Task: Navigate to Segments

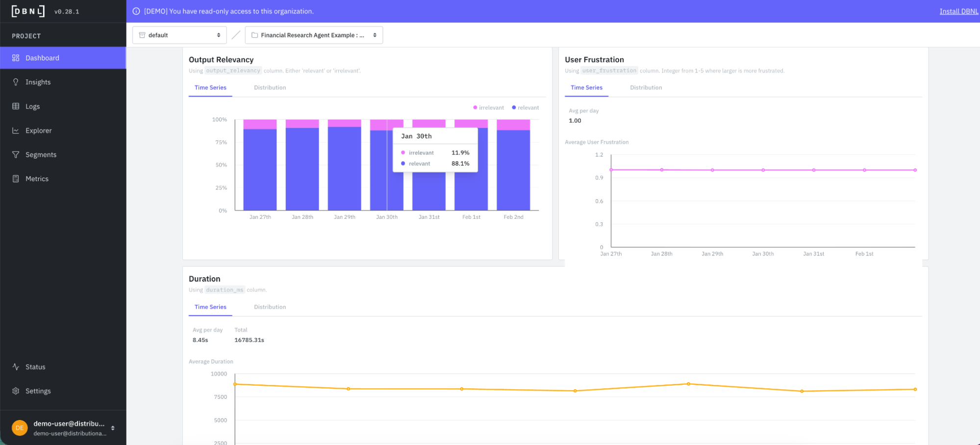Action: coord(41,155)
